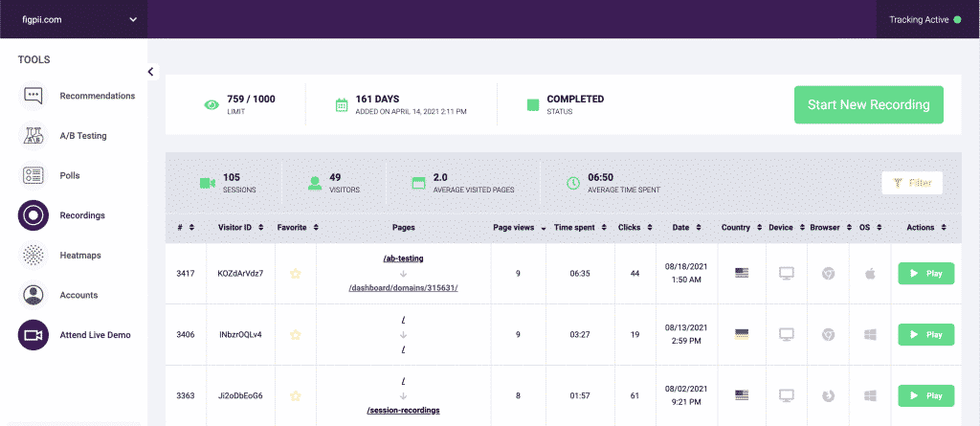980x426 pixels.
Task: Collapse the Tools sidebar with the chevron
Action: pos(151,72)
